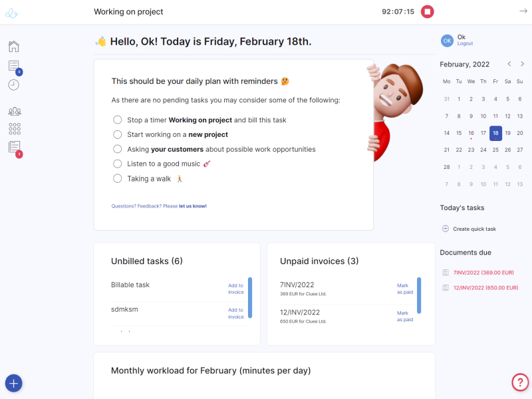Stop the running timer with red button
Viewport: 532px width, 399px height.
click(x=427, y=11)
